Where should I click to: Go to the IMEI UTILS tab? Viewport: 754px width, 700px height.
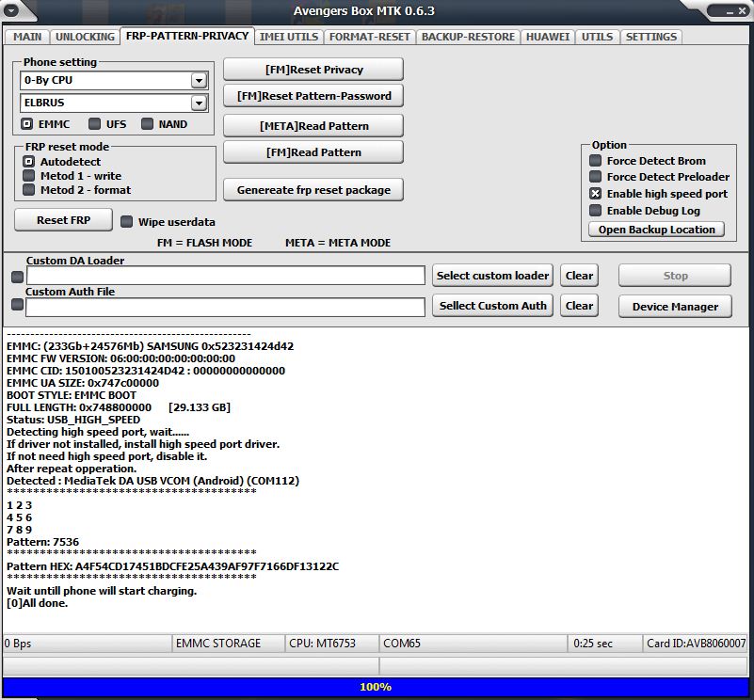click(x=289, y=37)
